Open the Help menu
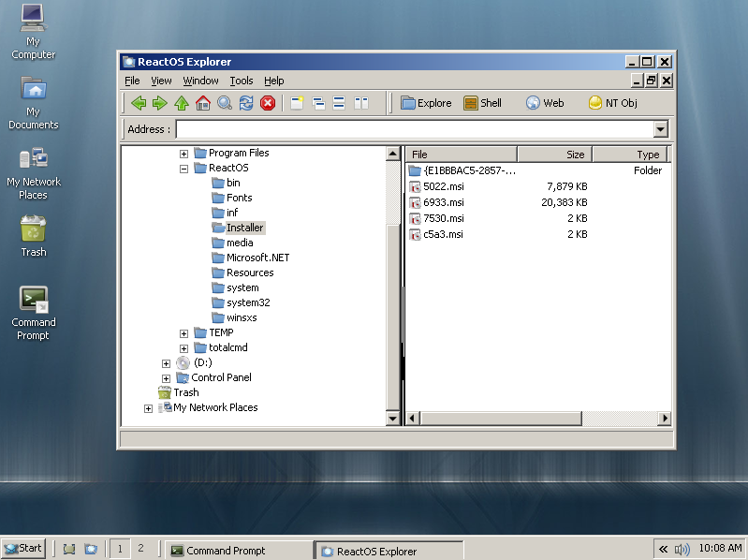 click(x=273, y=81)
